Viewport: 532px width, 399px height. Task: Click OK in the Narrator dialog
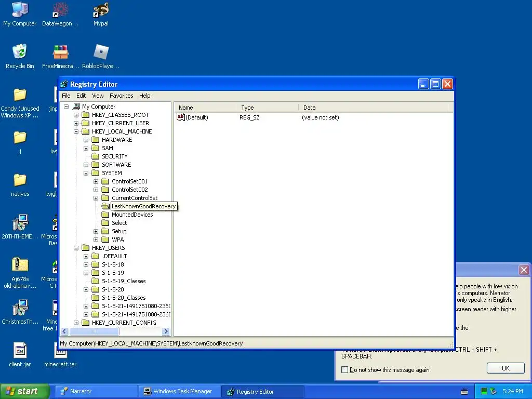[505, 368]
